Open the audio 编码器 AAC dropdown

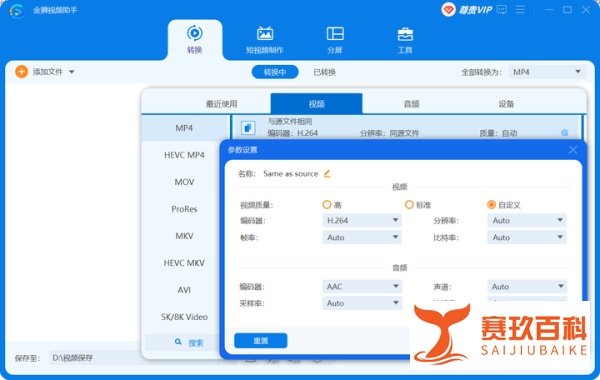click(362, 286)
